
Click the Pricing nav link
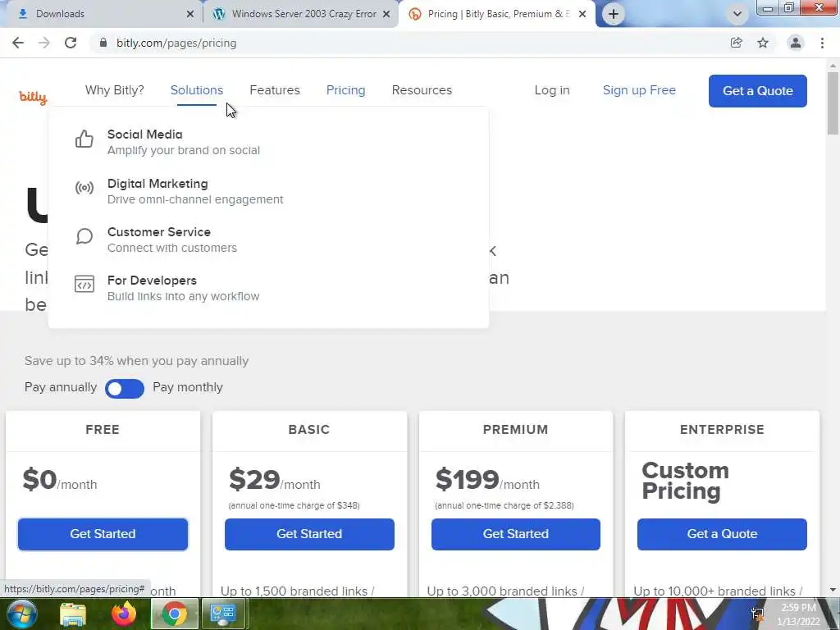click(345, 90)
